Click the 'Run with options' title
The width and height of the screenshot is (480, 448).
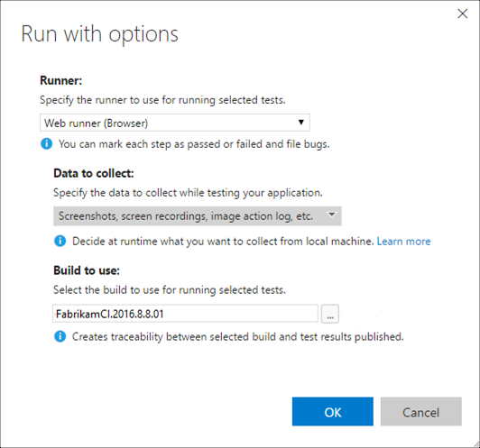click(99, 34)
